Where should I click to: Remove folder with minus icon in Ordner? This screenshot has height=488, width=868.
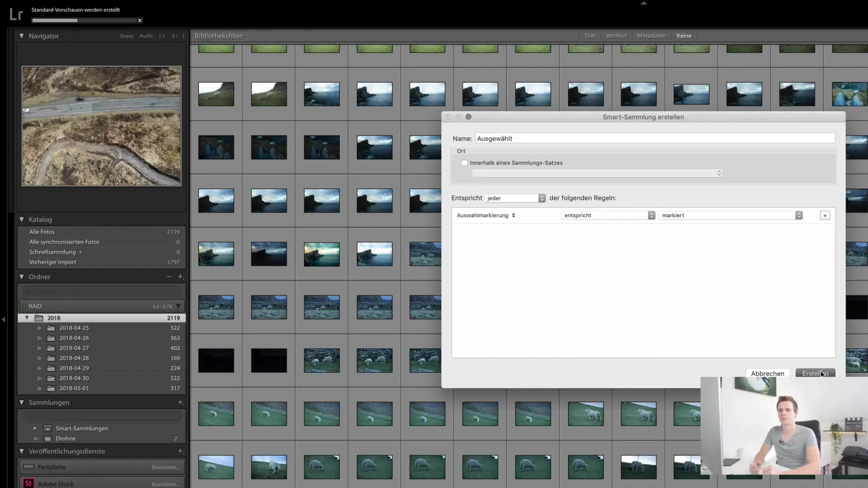[x=169, y=277]
